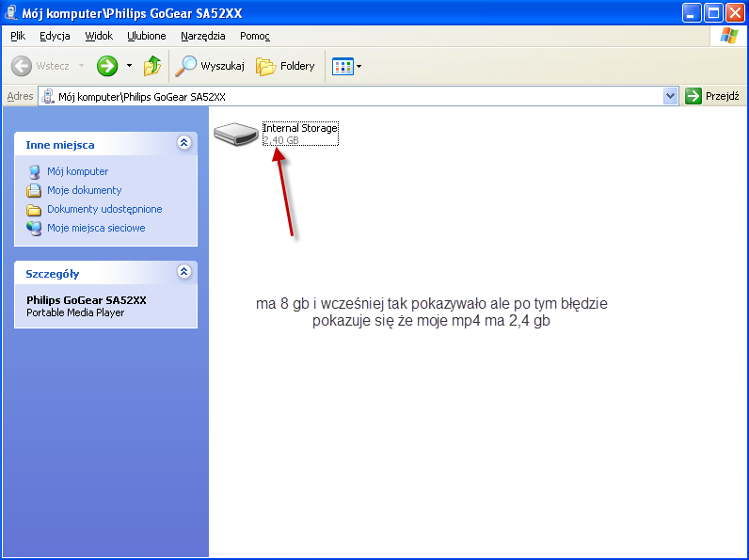Click the green Forward arrow button

click(107, 66)
